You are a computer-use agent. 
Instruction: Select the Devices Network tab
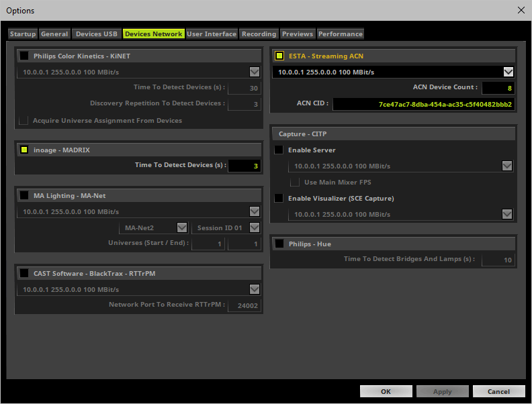point(153,34)
